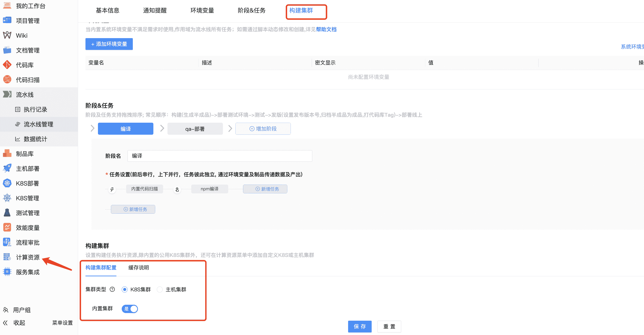The width and height of the screenshot is (644, 335).
Task: Switch to the 阶段&任务 tab
Action: [x=251, y=10]
